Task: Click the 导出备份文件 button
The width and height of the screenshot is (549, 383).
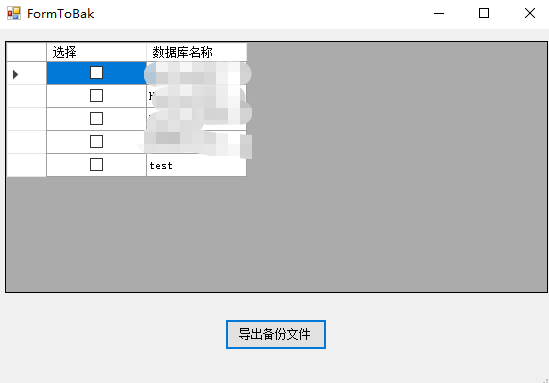Action: 276,334
